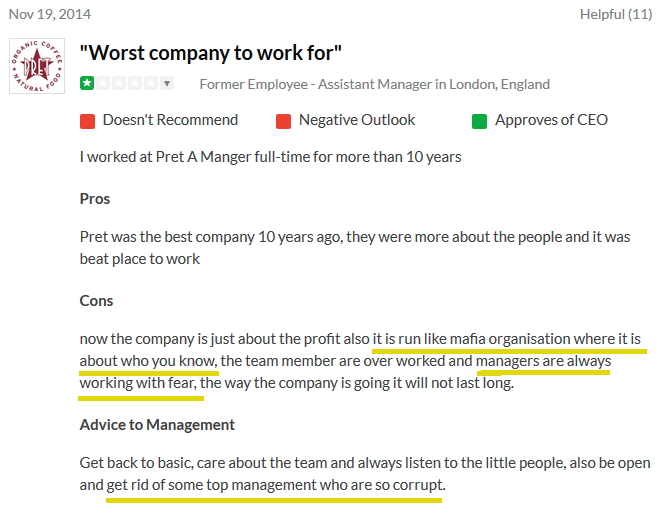This screenshot has width=666, height=519.
Task: Click the Negative Outlook label
Action: tap(357, 120)
